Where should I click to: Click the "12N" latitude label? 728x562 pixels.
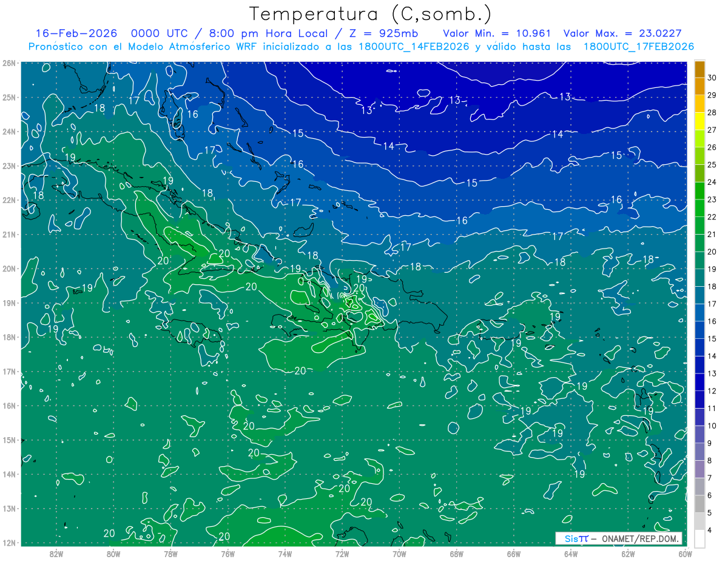pos(9,543)
